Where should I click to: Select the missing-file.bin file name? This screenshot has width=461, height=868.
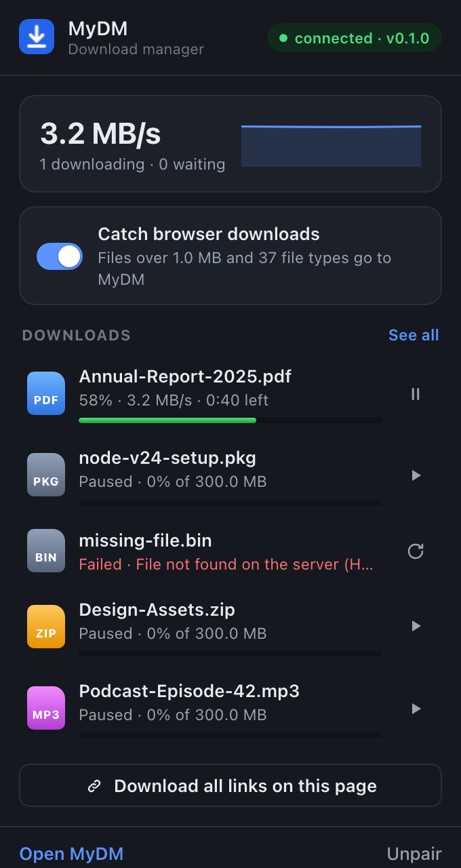[x=145, y=540]
